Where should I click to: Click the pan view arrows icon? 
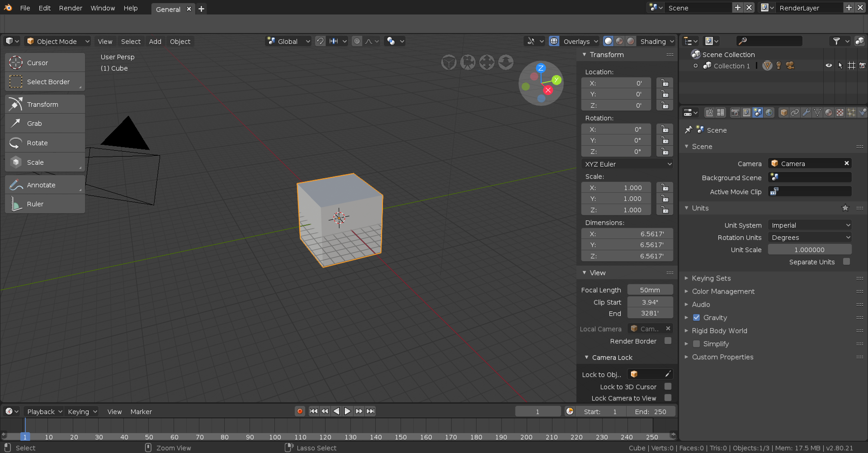[x=487, y=62]
